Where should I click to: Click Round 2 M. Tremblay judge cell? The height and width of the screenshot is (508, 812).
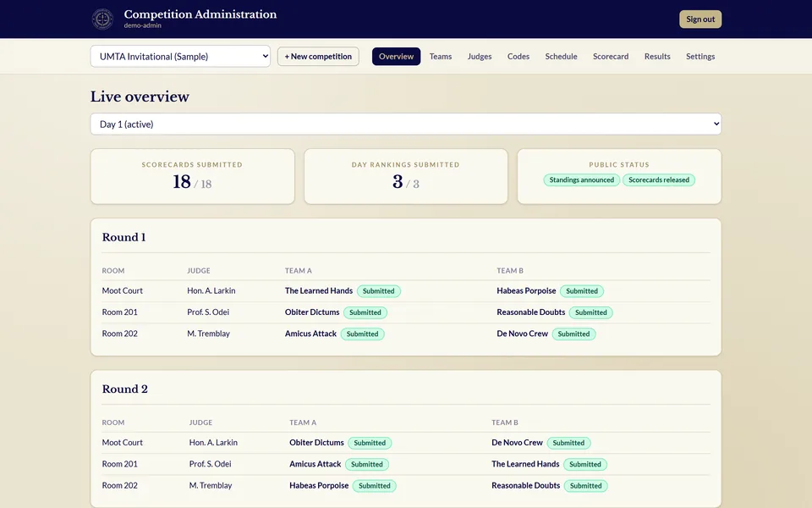[211, 485]
